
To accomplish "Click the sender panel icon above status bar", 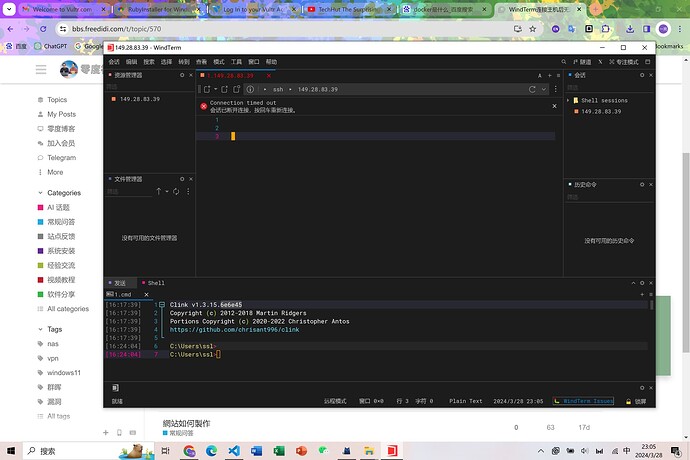I will click(x=115, y=388).
